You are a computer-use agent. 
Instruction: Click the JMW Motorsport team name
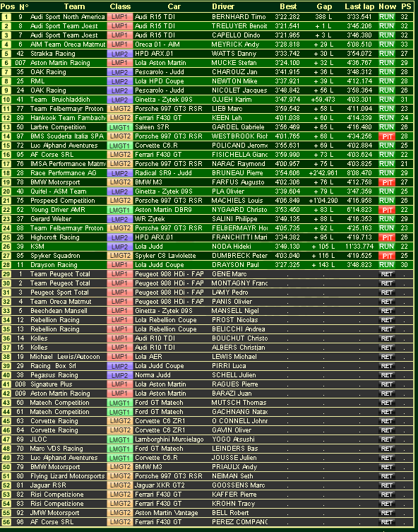[x=54, y=512]
